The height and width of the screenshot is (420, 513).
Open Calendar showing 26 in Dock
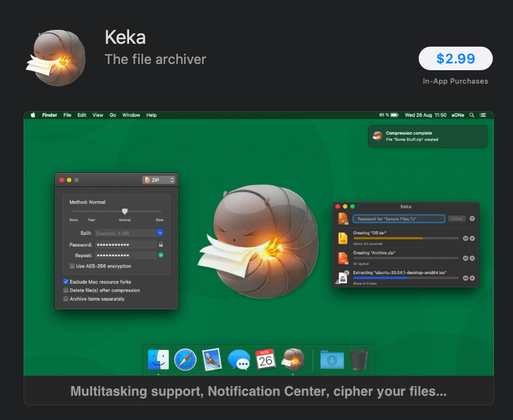(265, 359)
